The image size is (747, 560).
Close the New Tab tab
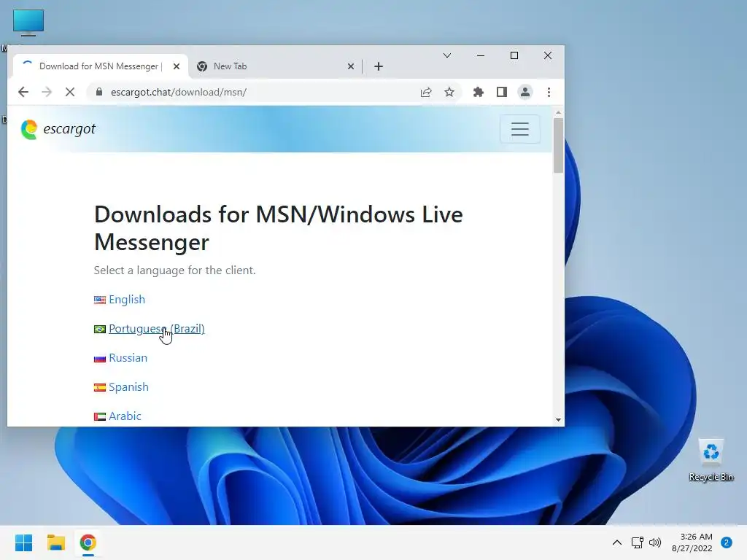tap(351, 66)
